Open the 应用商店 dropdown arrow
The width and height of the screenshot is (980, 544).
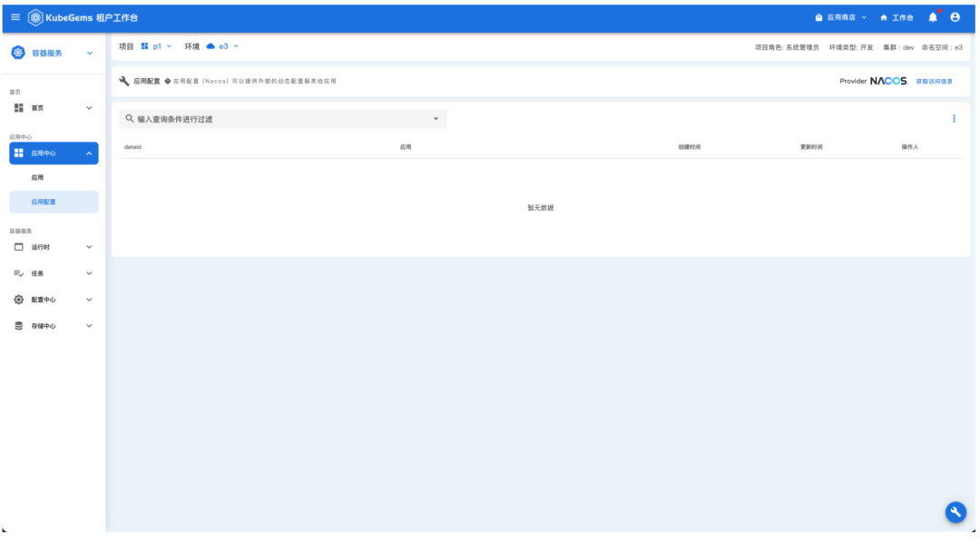[x=865, y=17]
